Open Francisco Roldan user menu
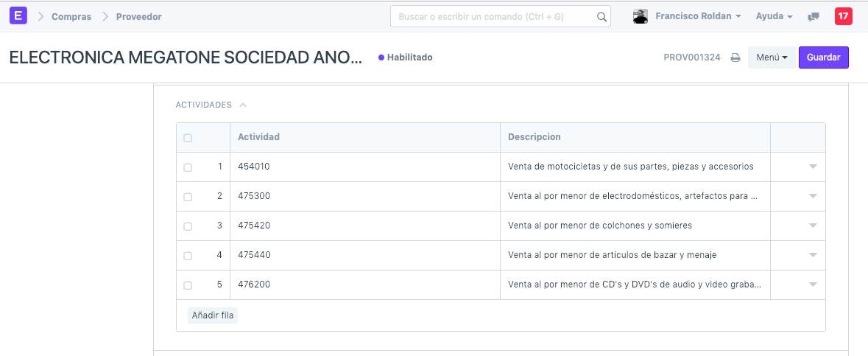The height and width of the screenshot is (356, 868). (x=698, y=17)
